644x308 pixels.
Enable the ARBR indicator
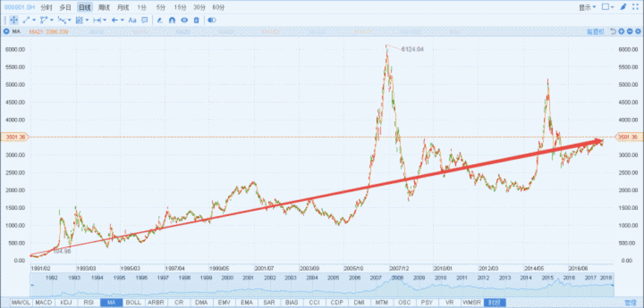click(x=156, y=302)
